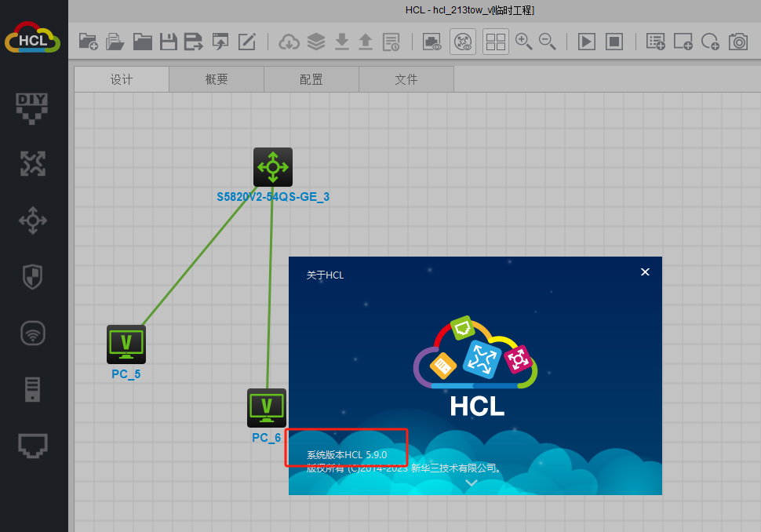Viewport: 761px width, 532px height.
Task: Expand the About dialog down chevron
Action: click(472, 483)
